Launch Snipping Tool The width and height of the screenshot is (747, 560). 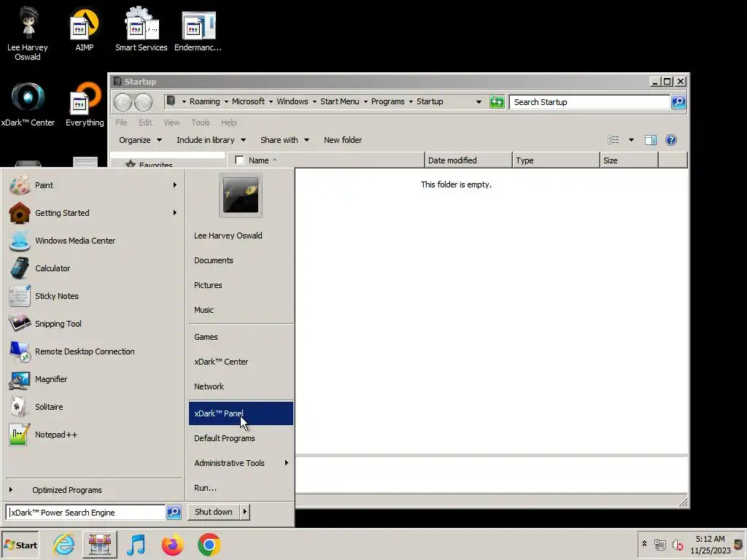pos(93,324)
